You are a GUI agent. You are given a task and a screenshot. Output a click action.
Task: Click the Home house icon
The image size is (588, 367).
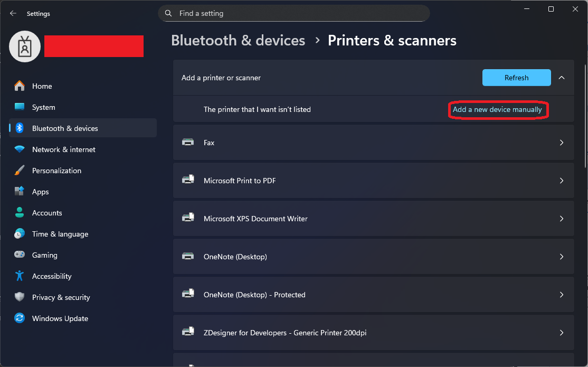pos(20,86)
